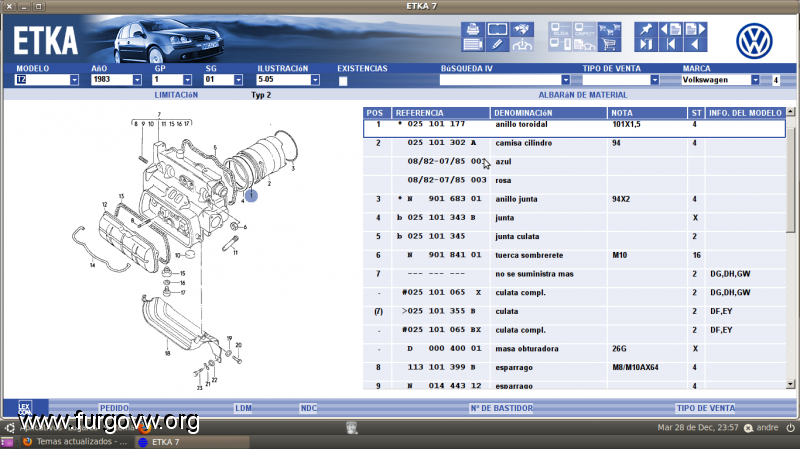The height and width of the screenshot is (449, 800).
Task: Click the LIMITACIÓN label
Action: (x=176, y=95)
